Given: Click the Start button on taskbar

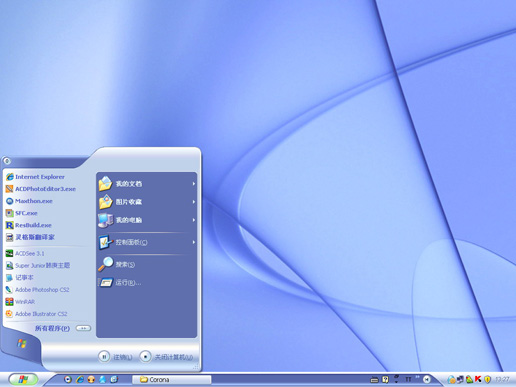Looking at the screenshot, I should coord(23,379).
